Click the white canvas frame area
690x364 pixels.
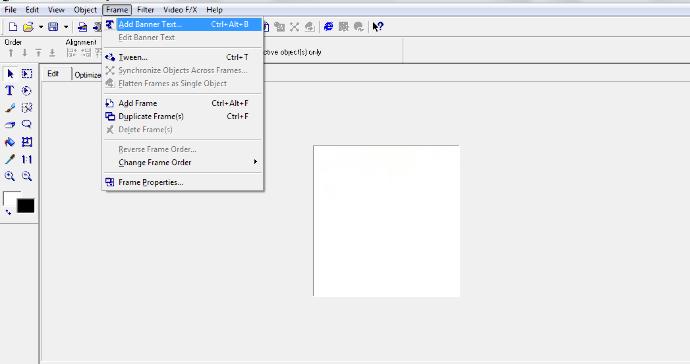coord(386,221)
